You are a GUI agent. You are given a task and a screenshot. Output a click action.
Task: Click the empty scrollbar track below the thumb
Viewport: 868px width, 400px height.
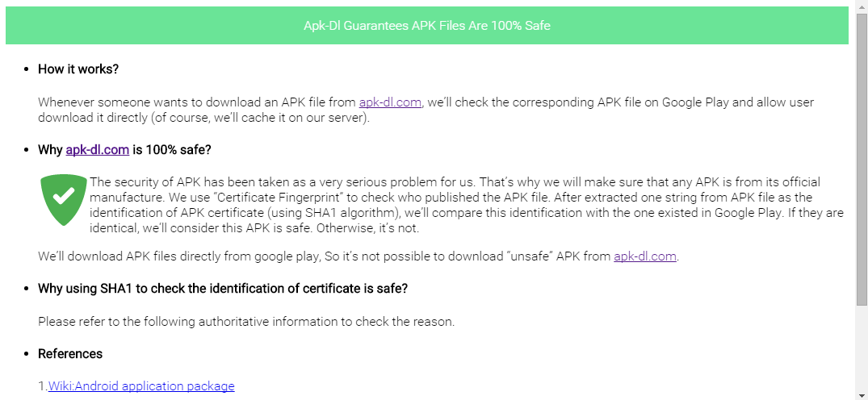(862, 347)
